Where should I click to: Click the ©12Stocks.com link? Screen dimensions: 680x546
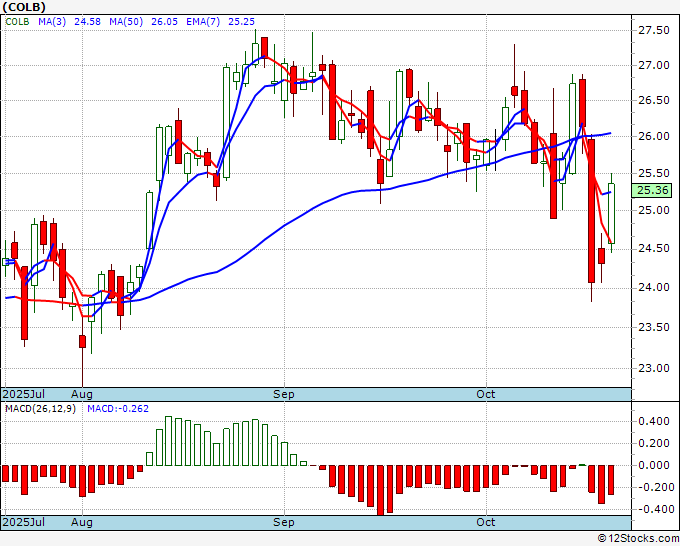(x=638, y=539)
